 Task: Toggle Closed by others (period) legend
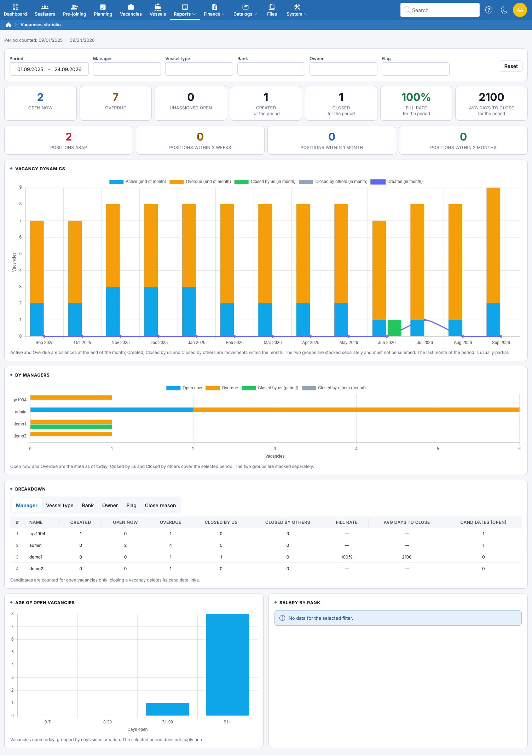pos(334,388)
